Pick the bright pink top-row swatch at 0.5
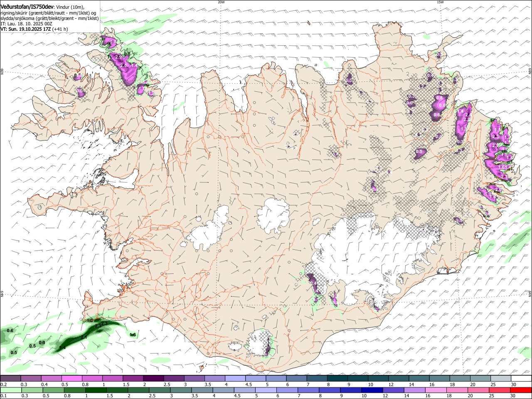The width and height of the screenshot is (532, 399). pos(71,378)
